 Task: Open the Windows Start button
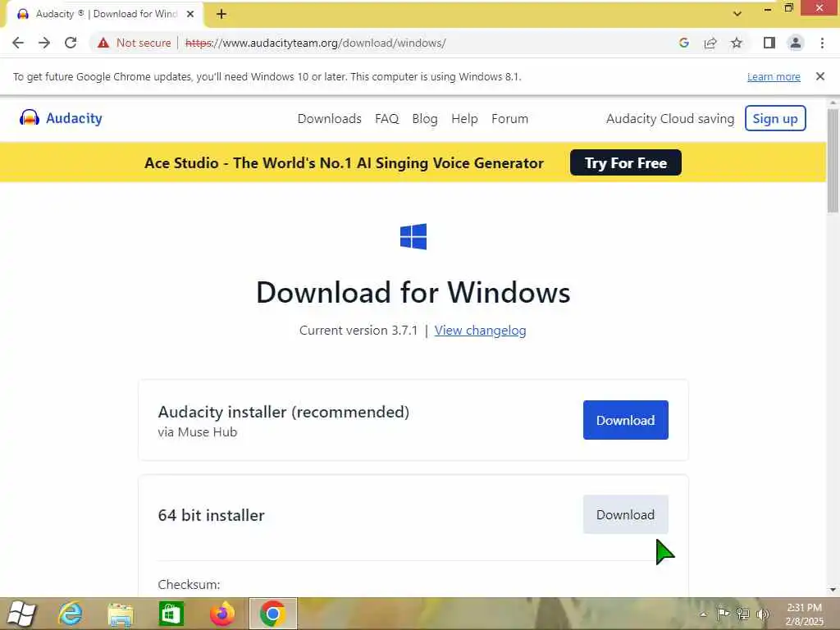point(21,614)
